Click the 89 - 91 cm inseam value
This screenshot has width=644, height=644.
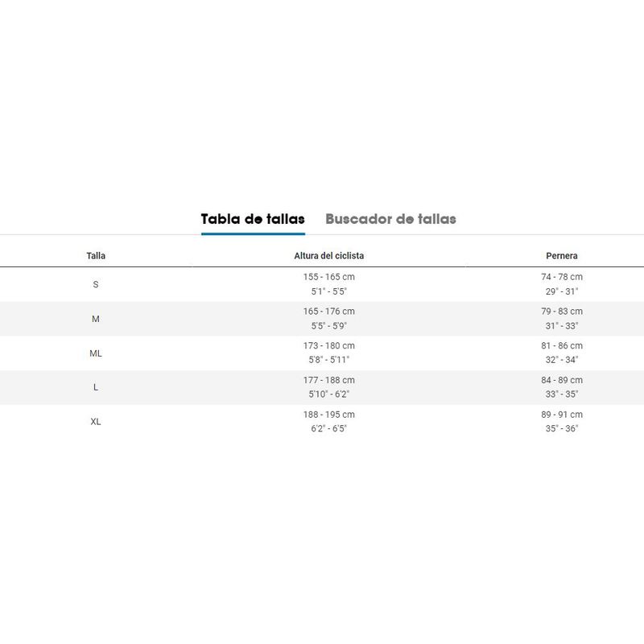[x=561, y=415]
